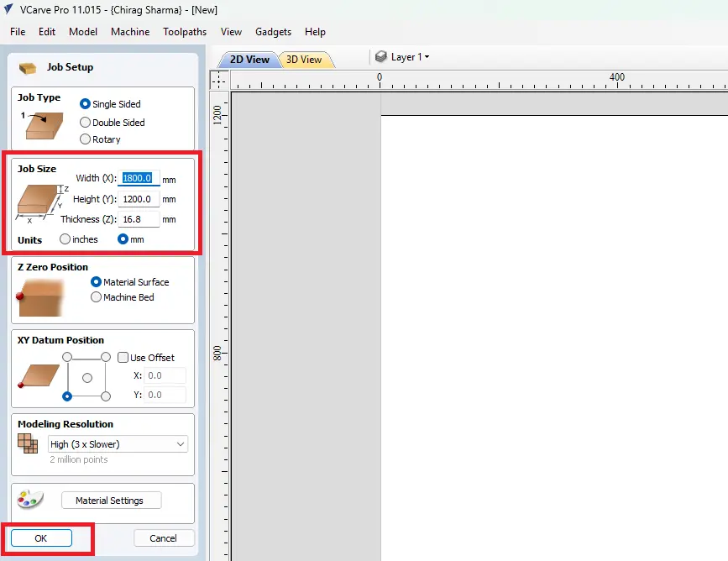The image size is (728, 561).
Task: Enable the Use Offset checkbox
Action: click(x=123, y=357)
